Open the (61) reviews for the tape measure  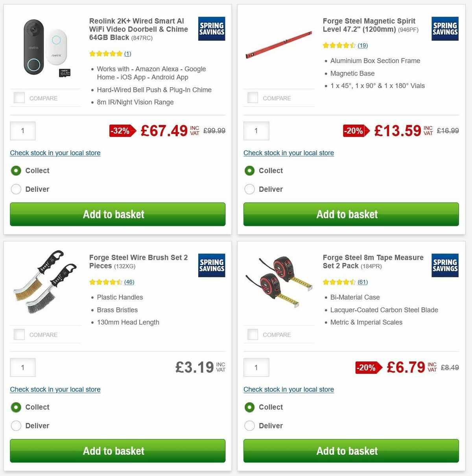[362, 282]
